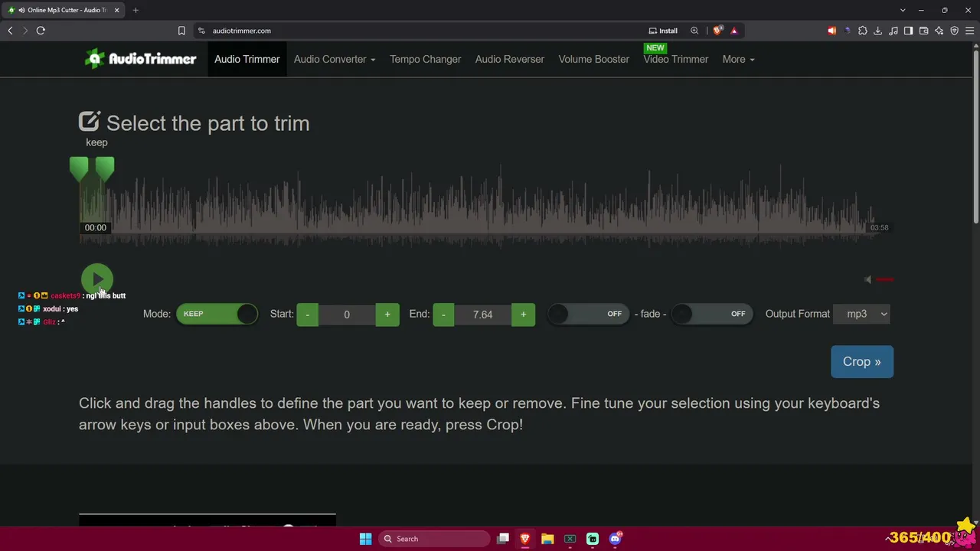Select the Online Mp3 Cutter browser tab
The width and height of the screenshot is (980, 551).
(64, 10)
